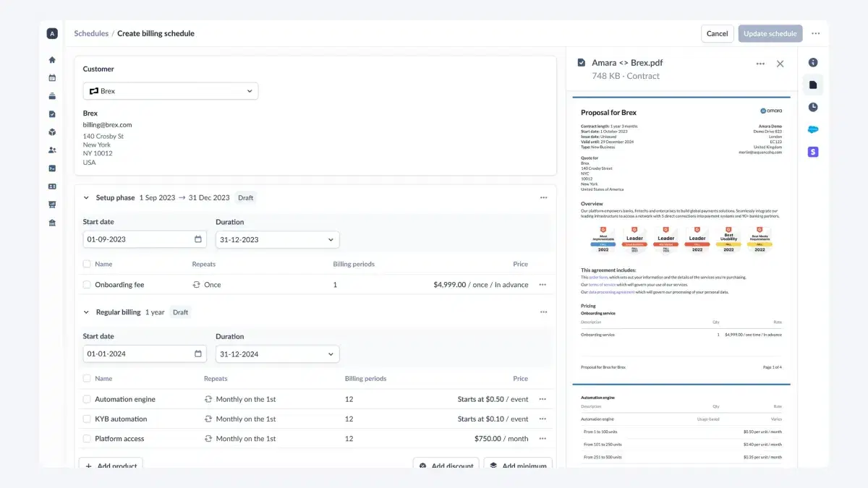Open Duration dropdown showing 31-12-2024

pos(277,354)
